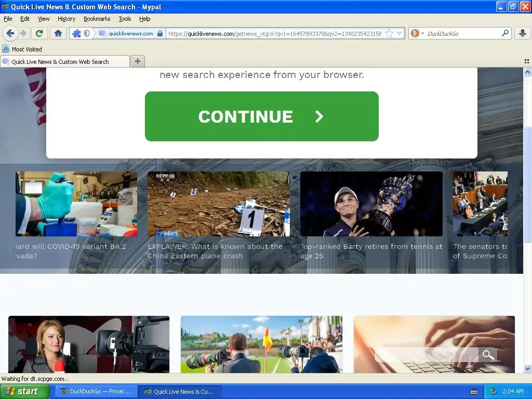Switch to the DuckDuckGo taskbar window

(96, 392)
